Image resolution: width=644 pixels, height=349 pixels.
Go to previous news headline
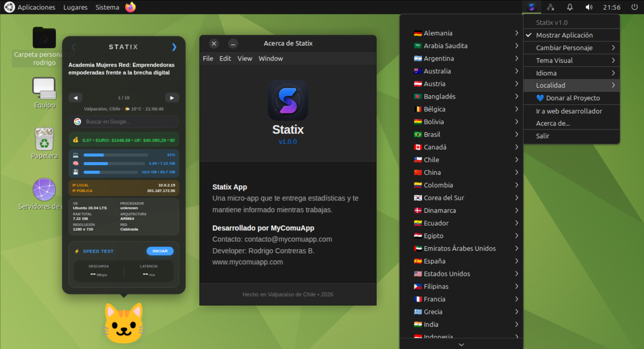tap(75, 98)
